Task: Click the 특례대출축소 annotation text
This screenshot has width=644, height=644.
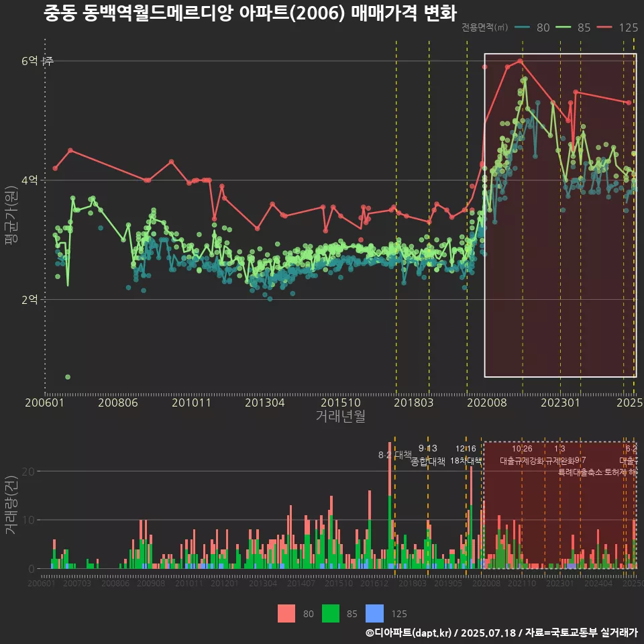Action: click(581, 472)
